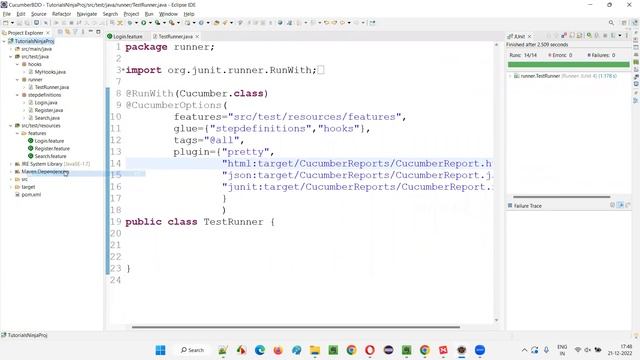
Task: Click Project Explorer filter funnel icon
Action: tap(75, 32)
